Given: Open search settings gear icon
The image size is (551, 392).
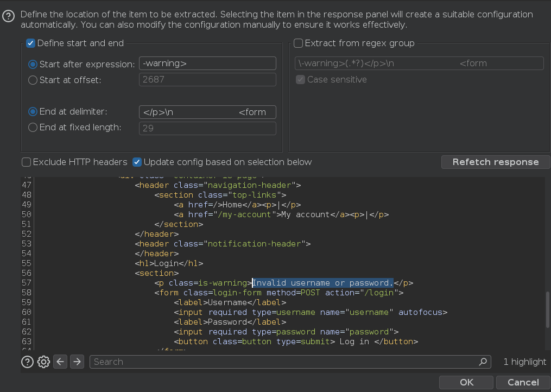Looking at the screenshot, I should 43,362.
